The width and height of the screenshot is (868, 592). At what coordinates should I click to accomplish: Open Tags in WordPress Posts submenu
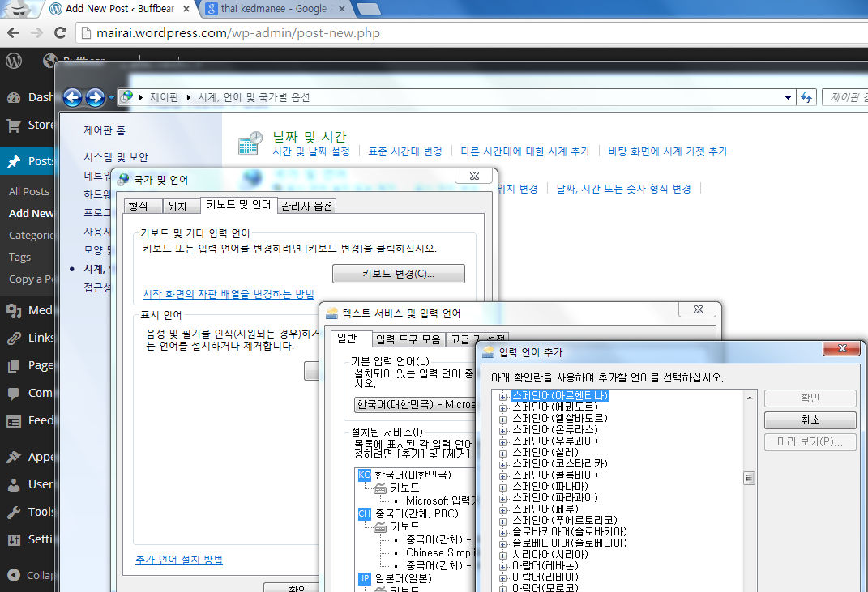20,258
